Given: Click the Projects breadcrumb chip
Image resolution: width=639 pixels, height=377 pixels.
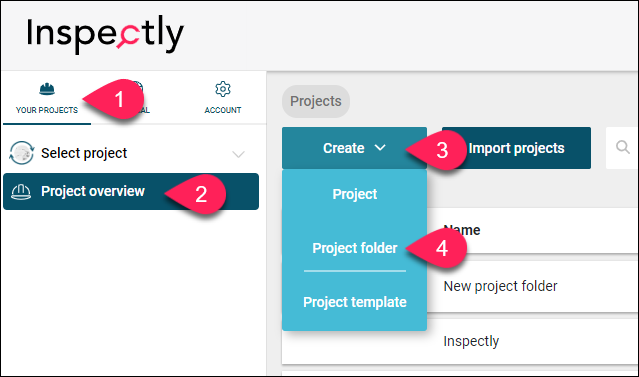Looking at the screenshot, I should 316,101.
